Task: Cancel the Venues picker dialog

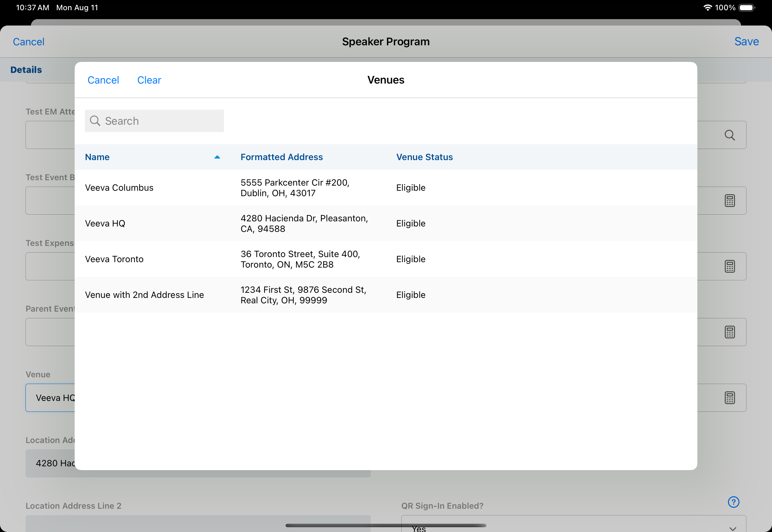Action: pyautogui.click(x=103, y=80)
